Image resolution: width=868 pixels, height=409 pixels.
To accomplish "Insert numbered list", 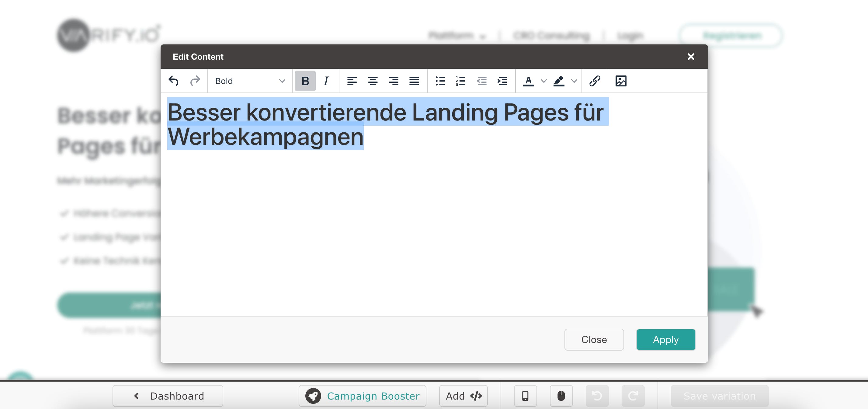I will click(x=461, y=81).
